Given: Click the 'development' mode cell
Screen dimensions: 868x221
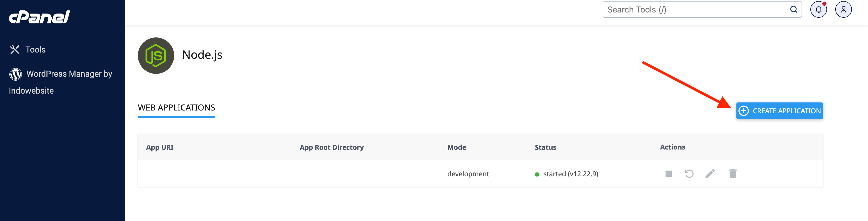Looking at the screenshot, I should (468, 174).
